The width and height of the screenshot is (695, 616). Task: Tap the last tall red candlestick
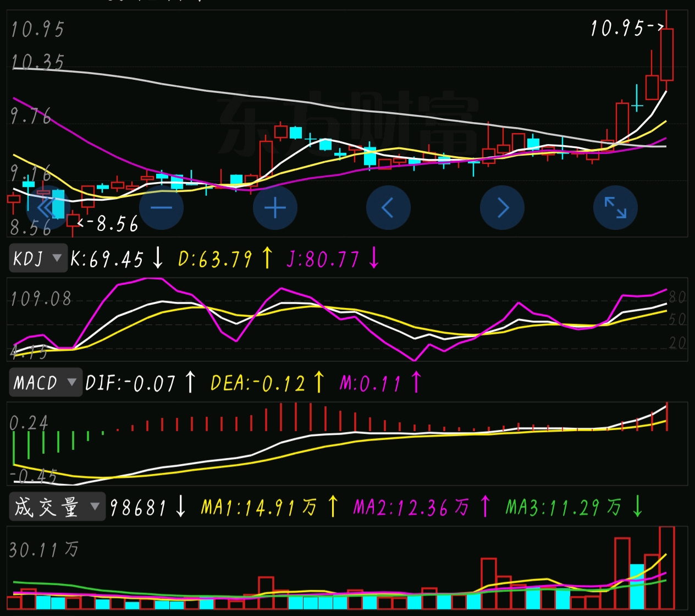point(667,54)
